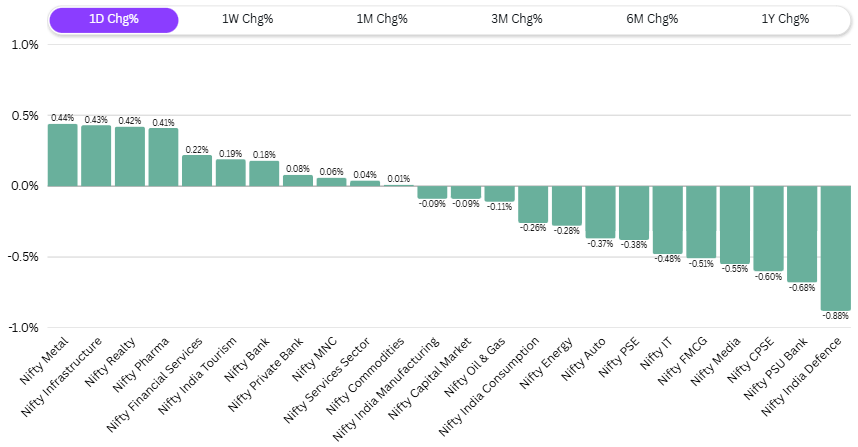The width and height of the screenshot is (858, 447).
Task: Select the Nifty CPSE bar
Action: tap(768, 228)
